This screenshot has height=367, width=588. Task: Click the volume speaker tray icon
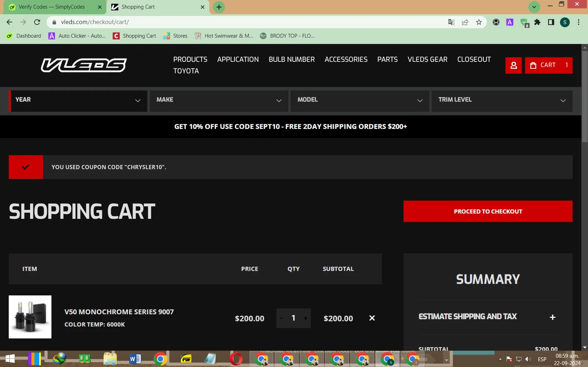coord(528,359)
